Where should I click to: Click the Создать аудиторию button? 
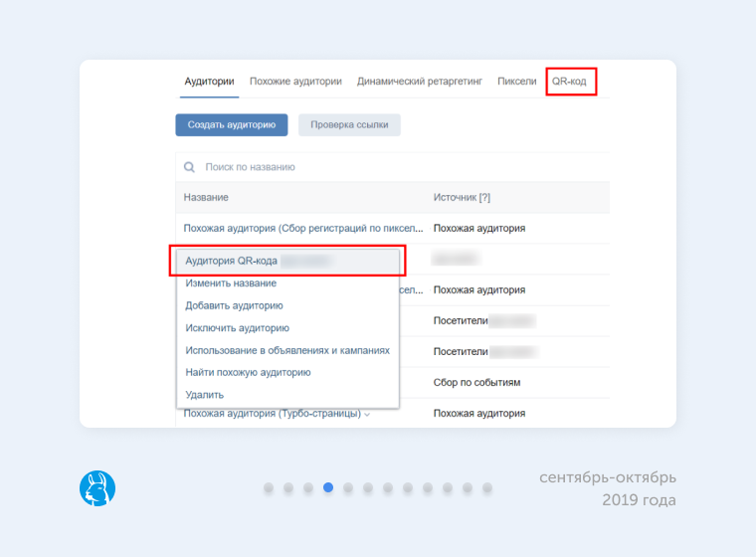click(x=232, y=125)
